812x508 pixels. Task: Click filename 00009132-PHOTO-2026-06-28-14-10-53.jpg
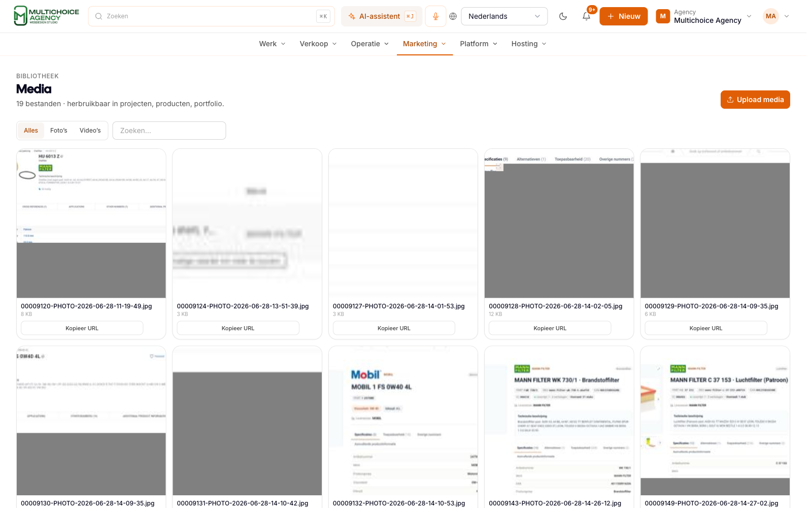click(x=399, y=503)
